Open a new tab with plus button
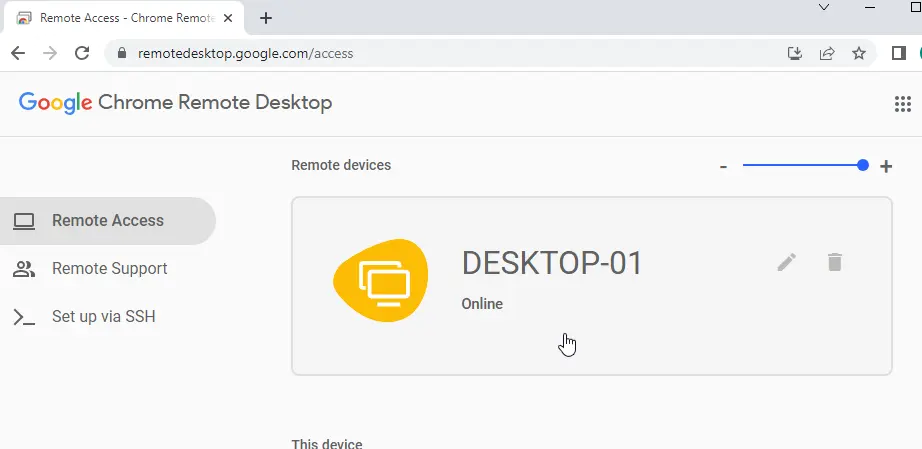This screenshot has height=449, width=922. click(x=266, y=18)
